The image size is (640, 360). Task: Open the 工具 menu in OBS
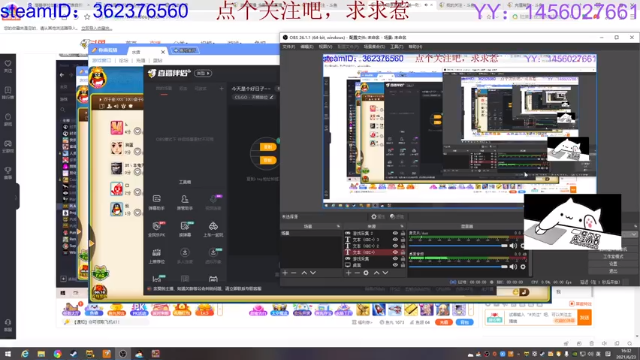[397, 47]
